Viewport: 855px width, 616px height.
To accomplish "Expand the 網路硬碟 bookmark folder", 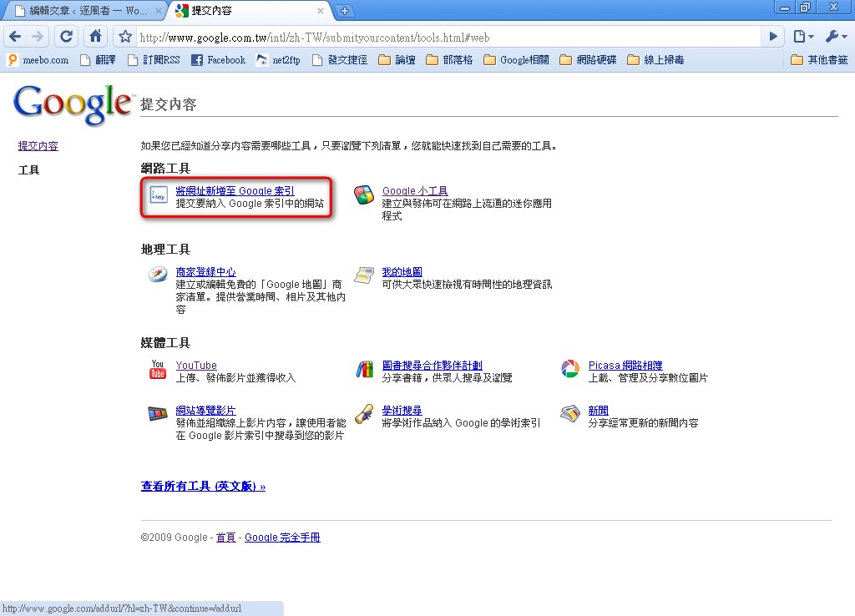I will click(x=589, y=60).
